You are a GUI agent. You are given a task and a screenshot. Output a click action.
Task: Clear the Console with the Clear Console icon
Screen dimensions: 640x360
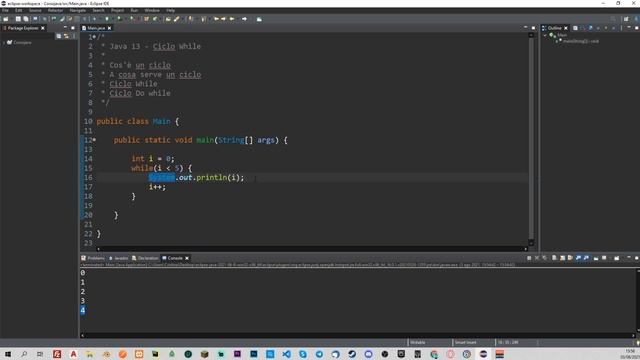(x=554, y=258)
